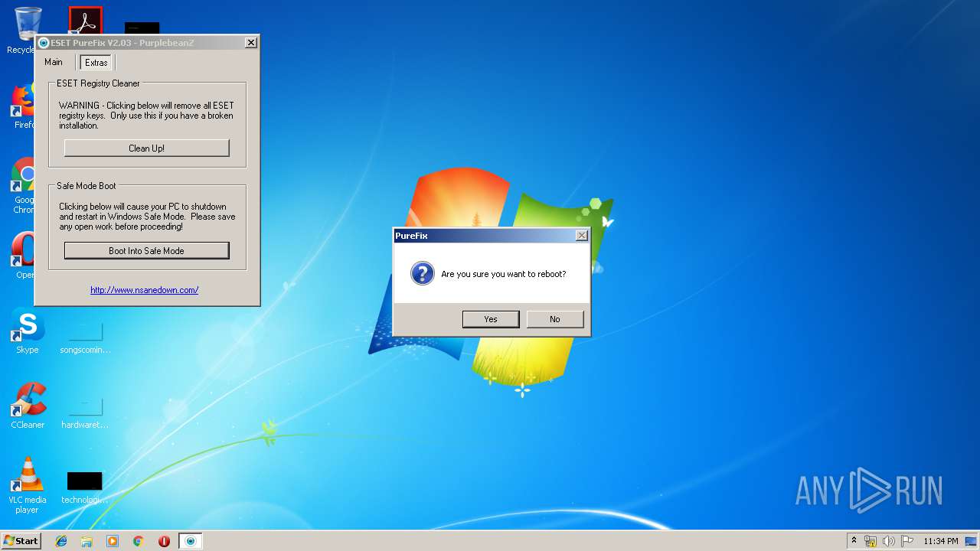Decline reboot with the No button

pyautogui.click(x=555, y=319)
